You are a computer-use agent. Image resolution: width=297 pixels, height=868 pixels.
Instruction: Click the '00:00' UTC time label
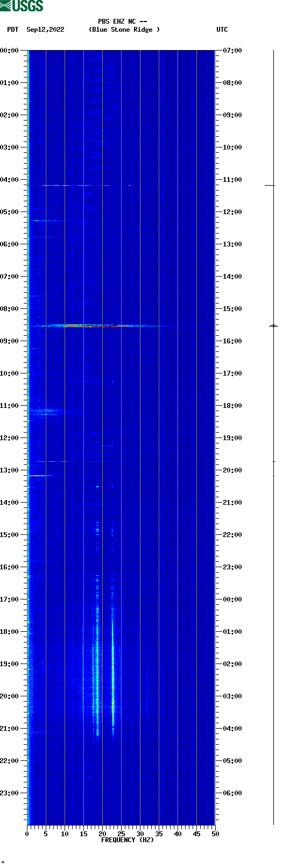tap(232, 599)
